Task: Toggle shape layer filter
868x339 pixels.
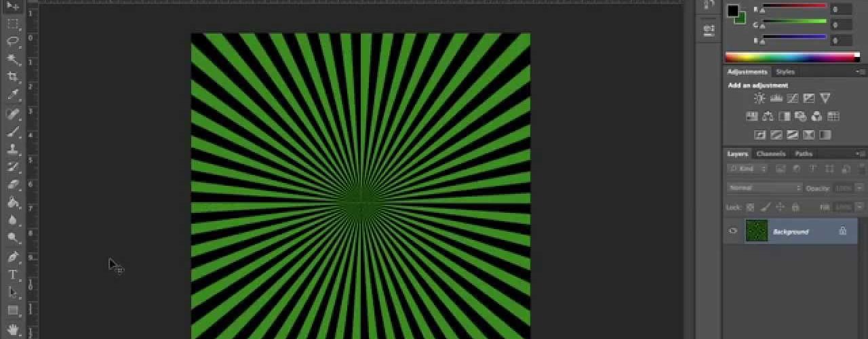Action: (829, 169)
